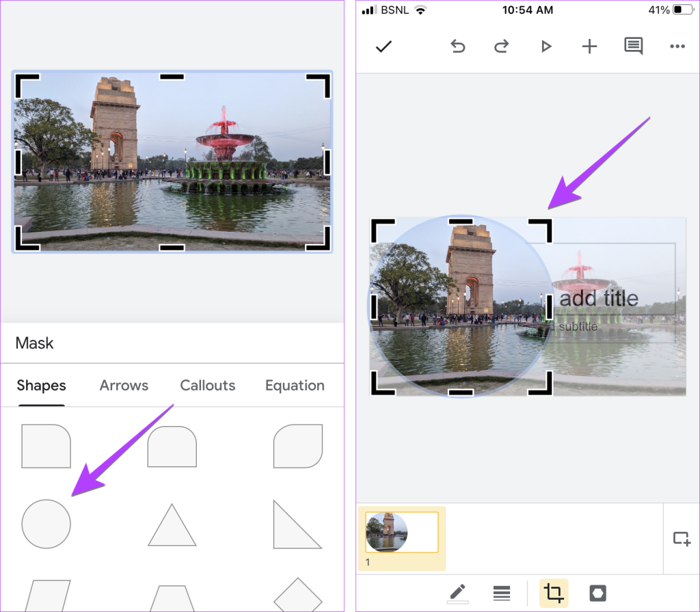Select the crop tool in bottom toolbar
Image resolution: width=700 pixels, height=612 pixels.
[x=554, y=592]
